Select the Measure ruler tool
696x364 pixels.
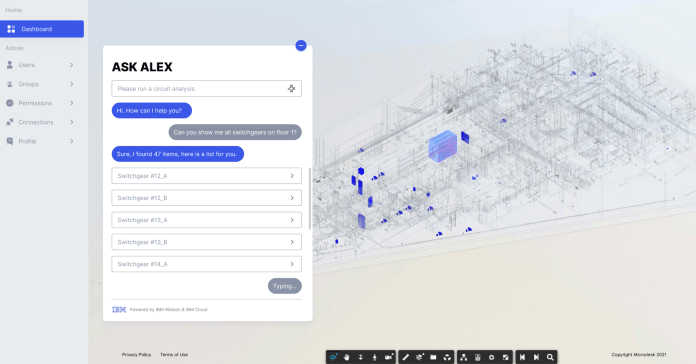(406, 357)
